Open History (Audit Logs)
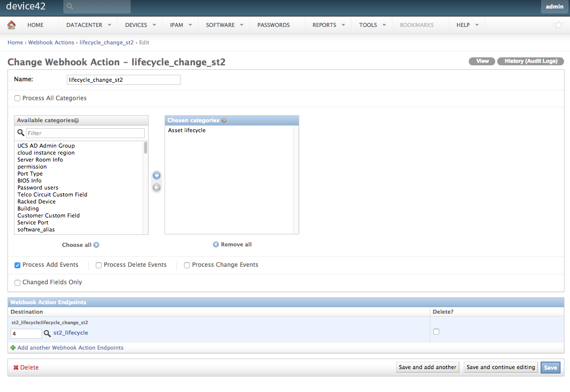 pyautogui.click(x=531, y=61)
